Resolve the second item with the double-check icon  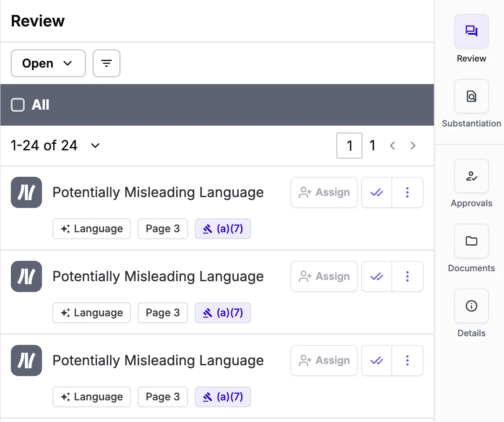point(377,276)
